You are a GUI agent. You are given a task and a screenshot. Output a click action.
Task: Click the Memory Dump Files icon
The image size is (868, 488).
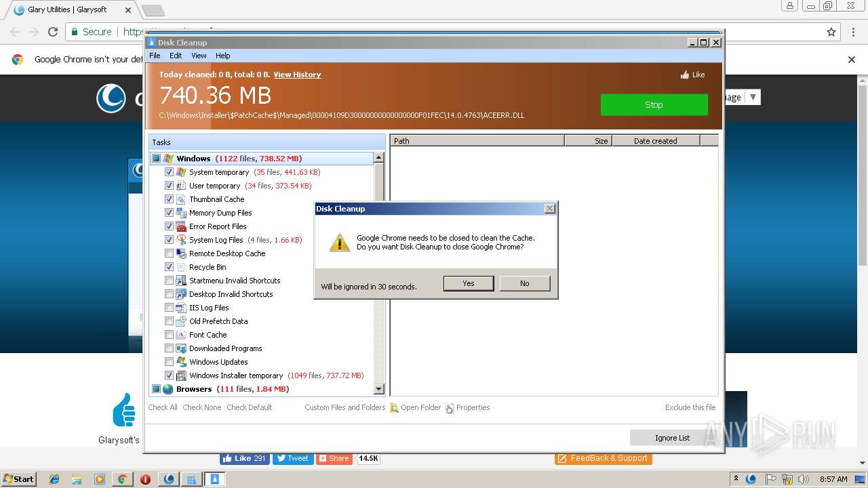pos(181,213)
